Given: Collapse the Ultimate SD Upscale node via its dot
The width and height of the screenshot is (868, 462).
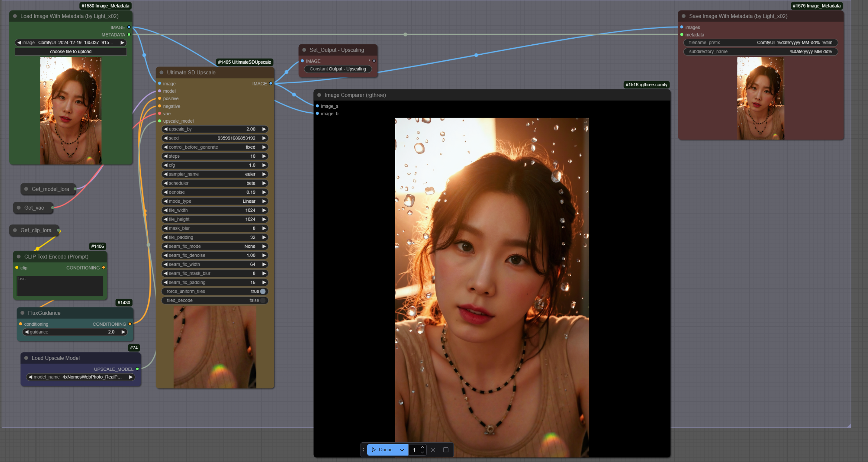Looking at the screenshot, I should pos(161,73).
